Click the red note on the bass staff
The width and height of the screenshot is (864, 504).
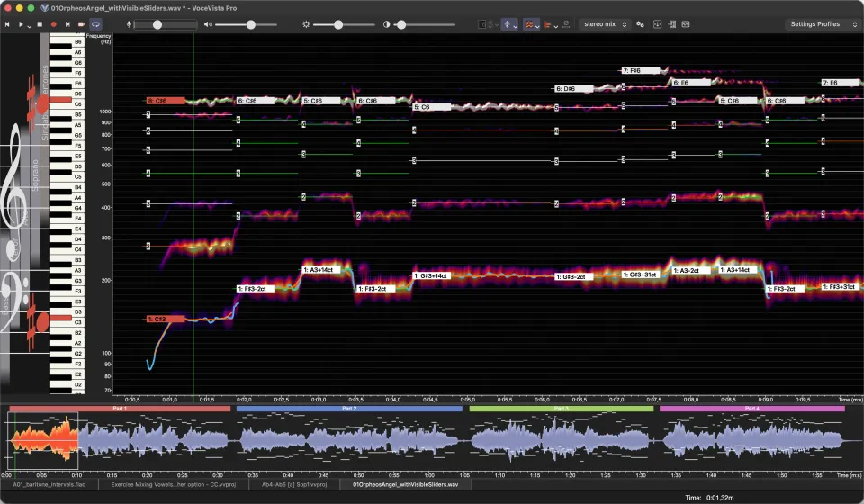[42, 321]
